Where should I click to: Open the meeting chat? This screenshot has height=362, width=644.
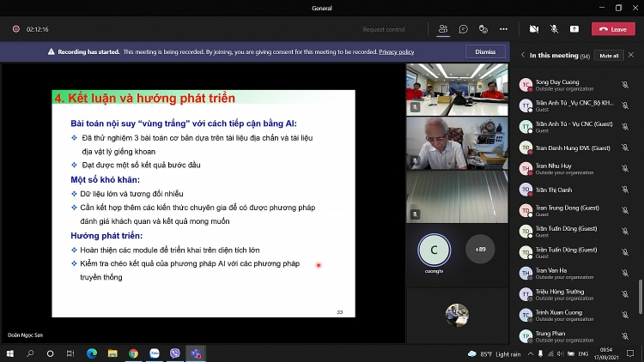coord(463,28)
